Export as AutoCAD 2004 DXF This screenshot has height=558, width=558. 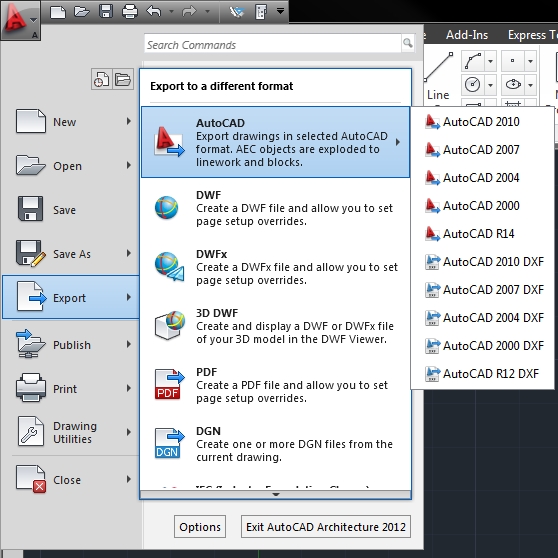coord(482,317)
